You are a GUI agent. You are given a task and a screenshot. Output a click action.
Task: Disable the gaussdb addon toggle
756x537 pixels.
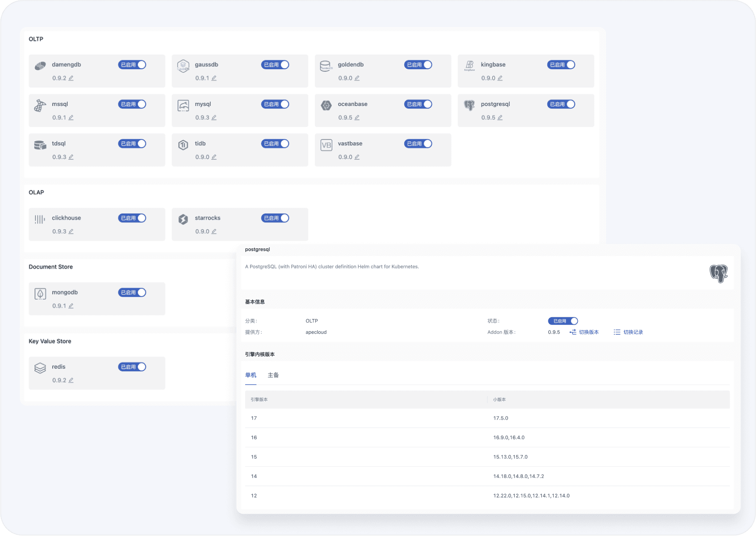pyautogui.click(x=275, y=65)
